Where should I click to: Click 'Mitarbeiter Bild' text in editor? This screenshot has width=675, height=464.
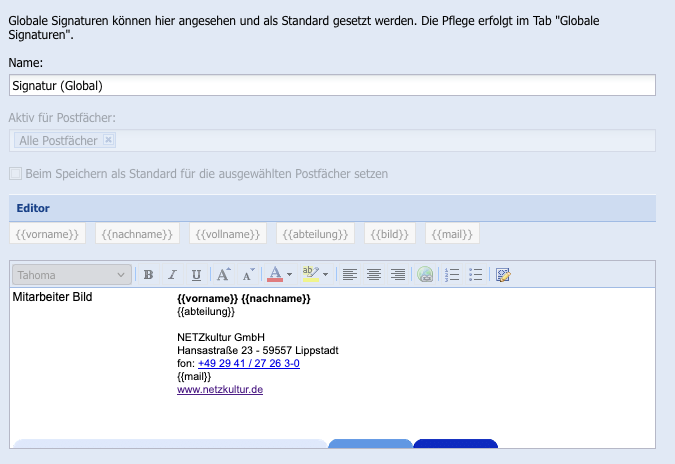coord(52,297)
